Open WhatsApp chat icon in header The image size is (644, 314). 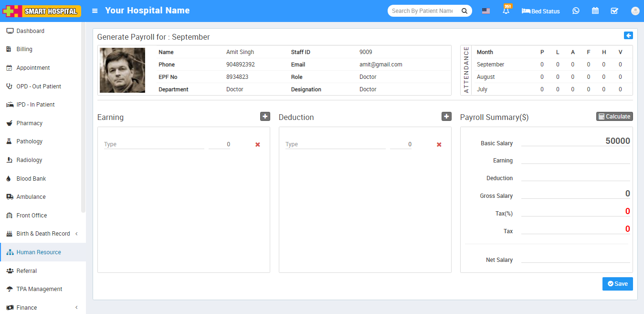[576, 11]
